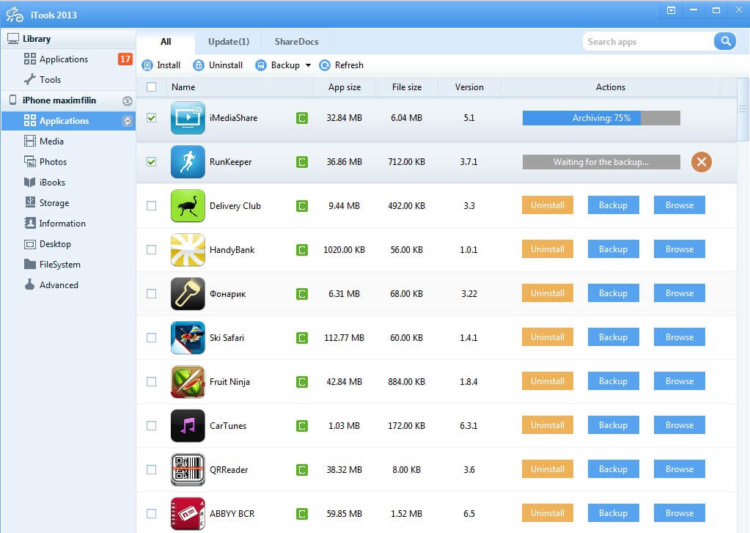Click the QRReader app icon
Viewport: 750px width, 533px height.
point(188,470)
